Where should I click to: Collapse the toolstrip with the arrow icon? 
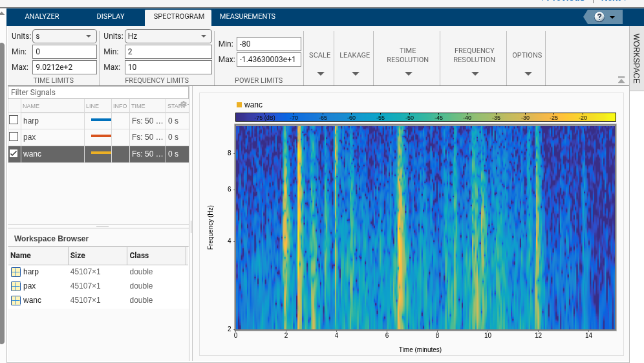pyautogui.click(x=621, y=80)
